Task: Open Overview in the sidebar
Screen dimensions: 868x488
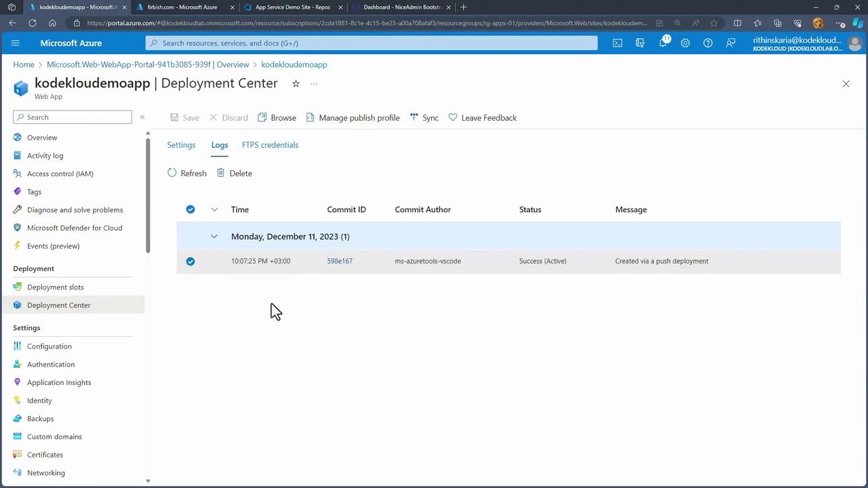Action: [x=42, y=138]
